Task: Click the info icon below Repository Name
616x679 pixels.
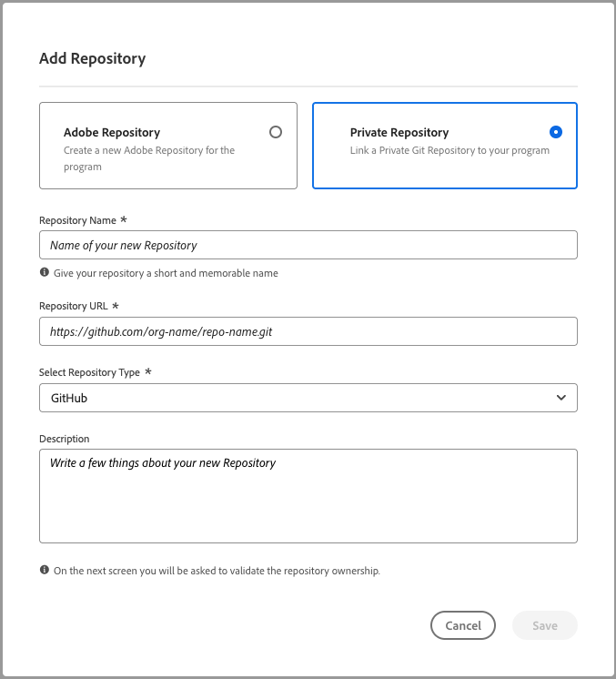Action: coord(45,272)
